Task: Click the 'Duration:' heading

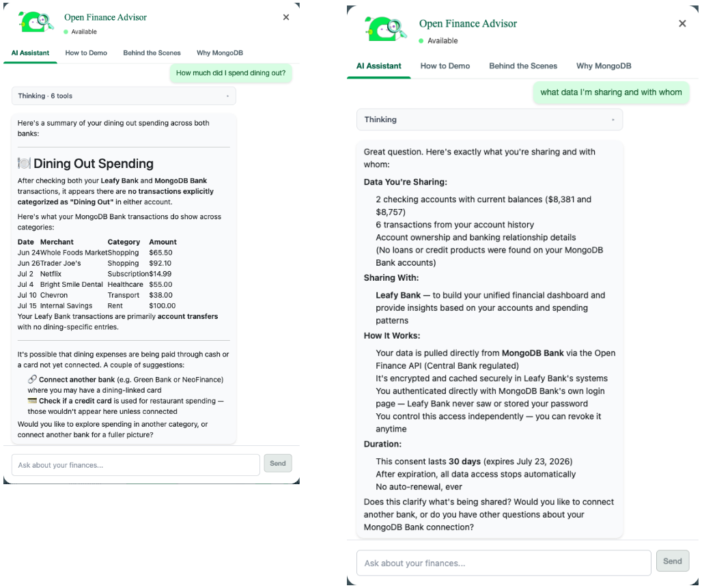Action: (382, 444)
